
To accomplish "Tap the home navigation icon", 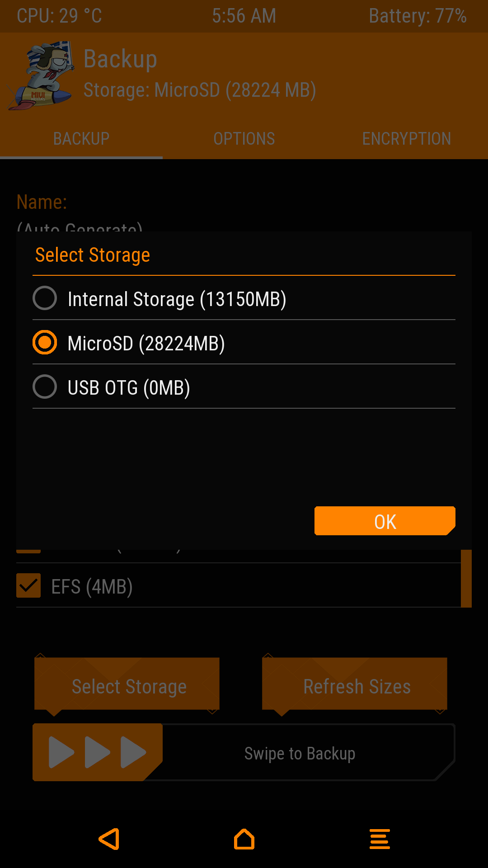I will (x=244, y=839).
